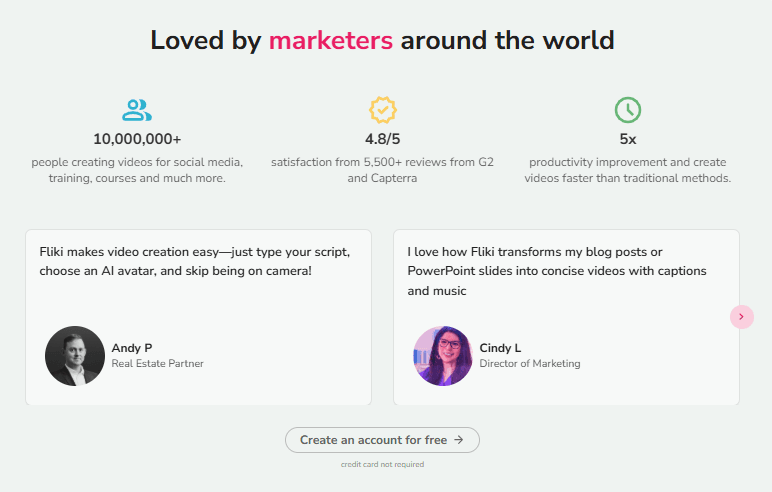
Task: Click the yellow verified badge icon
Action: (382, 110)
